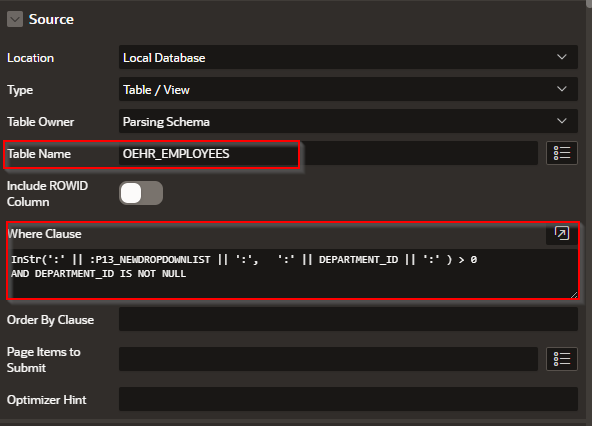Screen dimensions: 592x426
Task: Click inside the Where Clause text area
Action: click(x=293, y=274)
